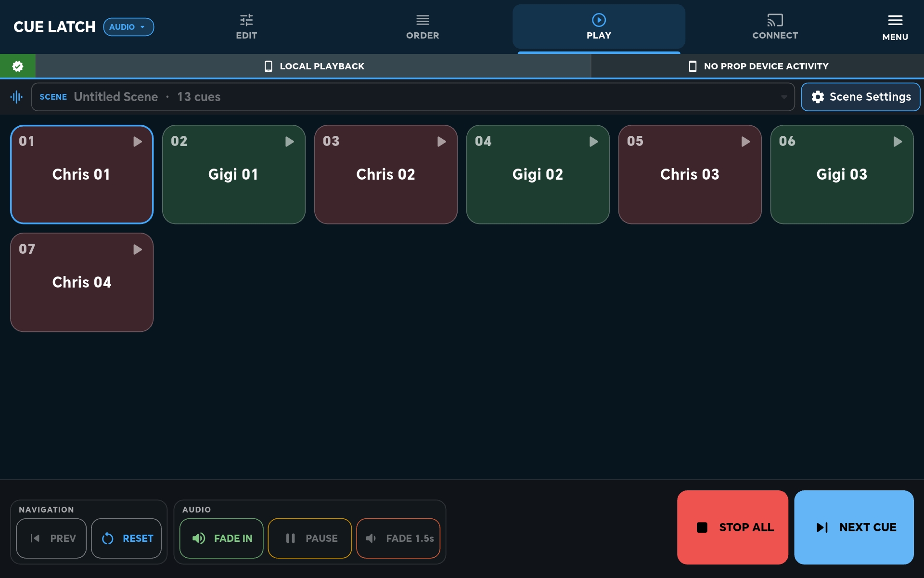Screen dimensions: 924x578
Task: Open the AUDIO mode dropdown
Action: click(x=128, y=27)
